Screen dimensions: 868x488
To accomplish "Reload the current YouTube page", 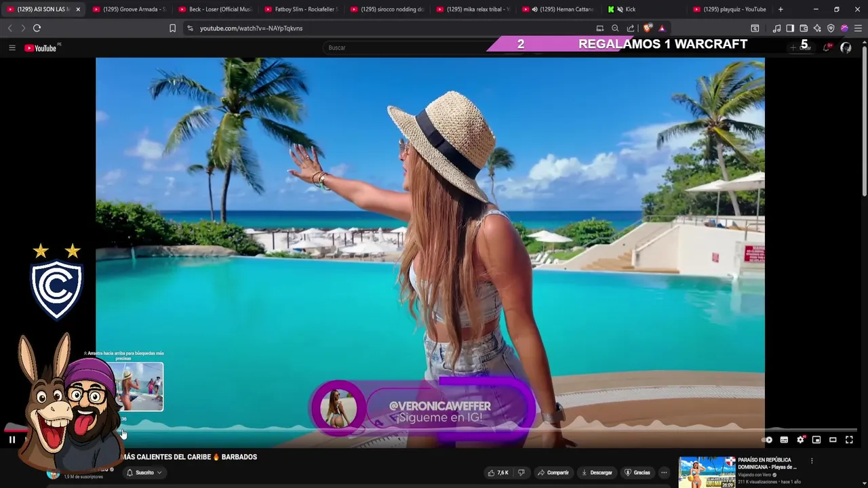I will (37, 28).
